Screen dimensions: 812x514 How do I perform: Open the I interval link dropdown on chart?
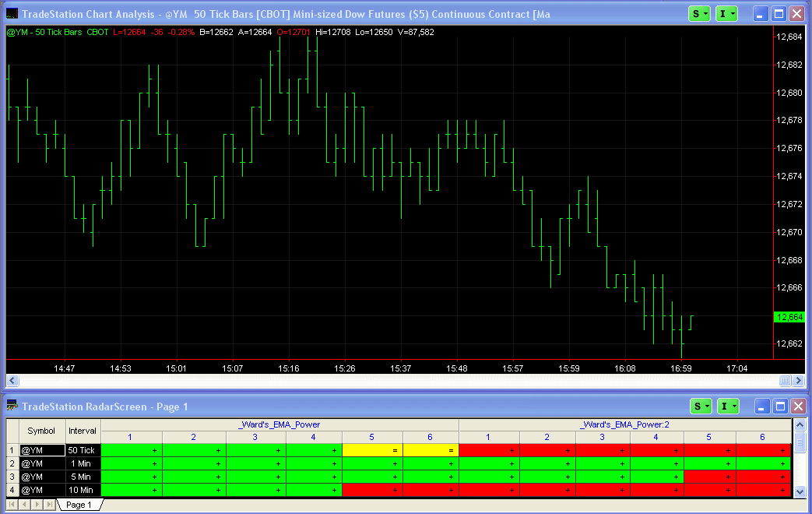[x=726, y=14]
